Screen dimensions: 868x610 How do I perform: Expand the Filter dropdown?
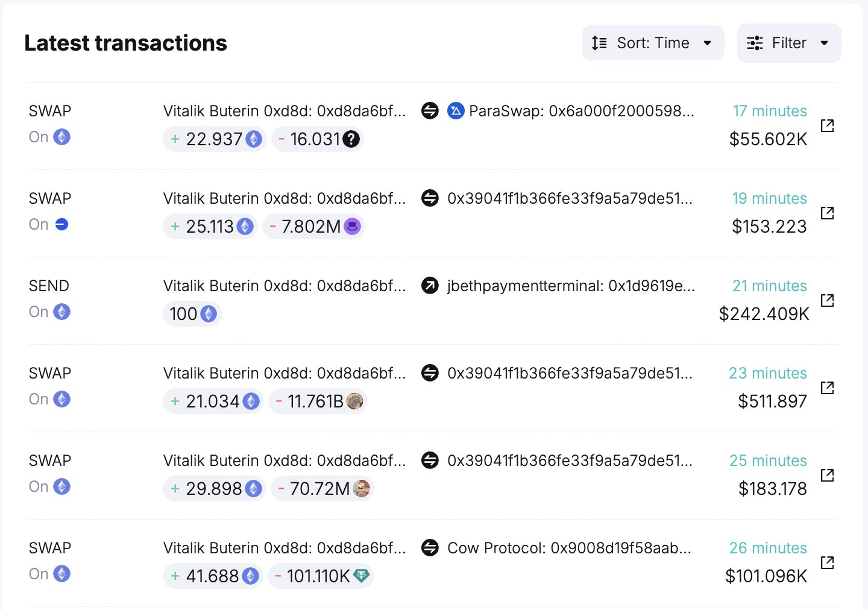click(788, 43)
